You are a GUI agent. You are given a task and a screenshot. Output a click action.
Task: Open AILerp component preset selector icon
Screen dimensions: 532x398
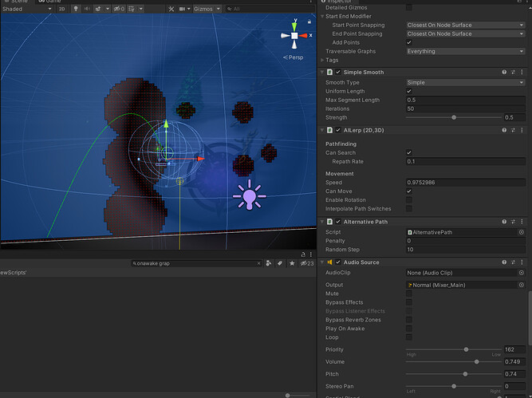513,130
